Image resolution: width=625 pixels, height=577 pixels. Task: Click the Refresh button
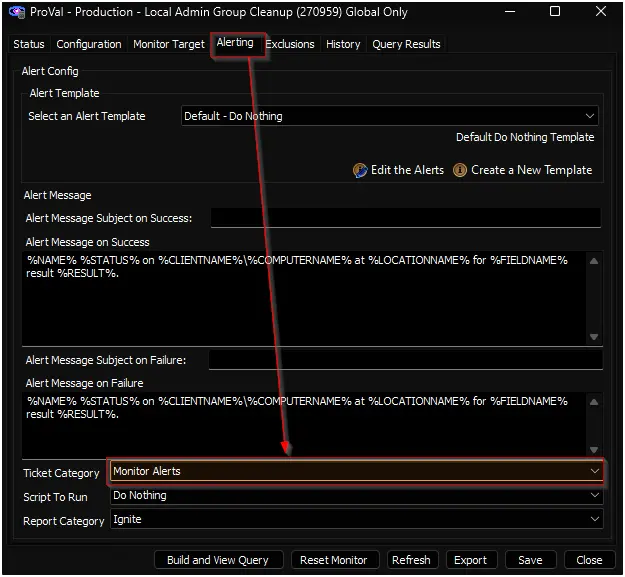pyautogui.click(x=412, y=560)
